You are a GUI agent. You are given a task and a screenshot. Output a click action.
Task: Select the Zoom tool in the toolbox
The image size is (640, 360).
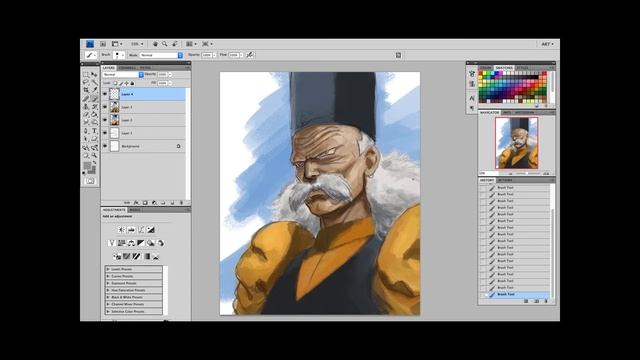coord(94,156)
